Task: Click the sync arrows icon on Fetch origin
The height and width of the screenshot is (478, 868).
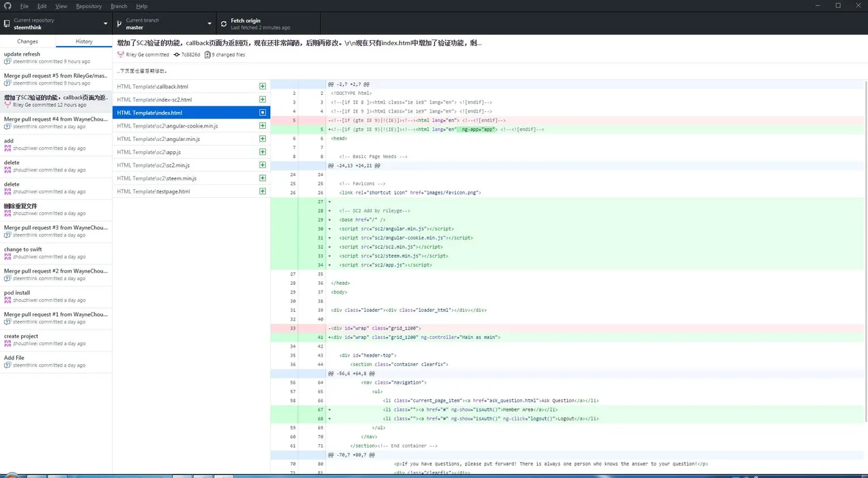Action: click(x=224, y=24)
